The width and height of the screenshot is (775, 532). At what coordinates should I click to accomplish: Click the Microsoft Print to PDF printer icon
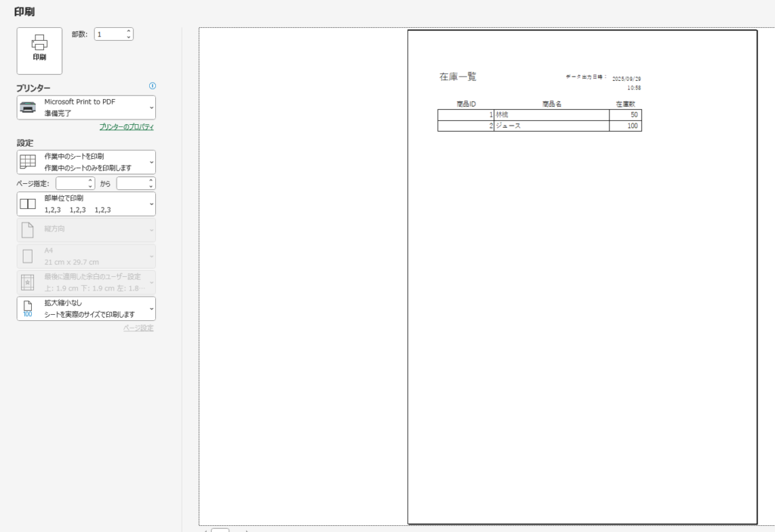pos(27,107)
